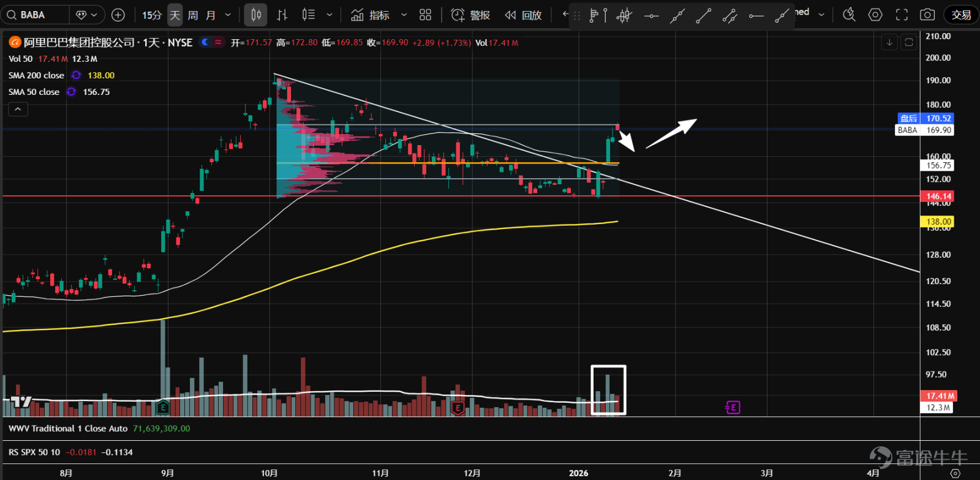The width and height of the screenshot is (980, 480).
Task: Select the Vol 50 indicator legend
Action: click(x=20, y=59)
